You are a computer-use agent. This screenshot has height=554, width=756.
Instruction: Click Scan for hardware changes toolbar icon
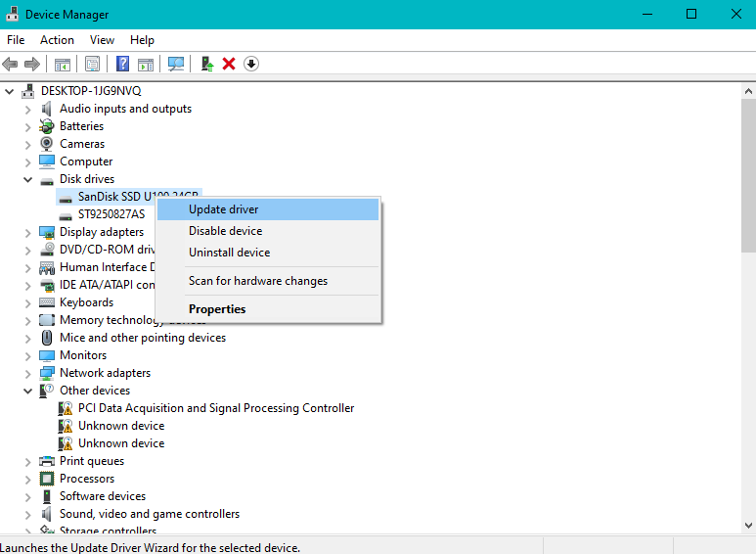[176, 64]
